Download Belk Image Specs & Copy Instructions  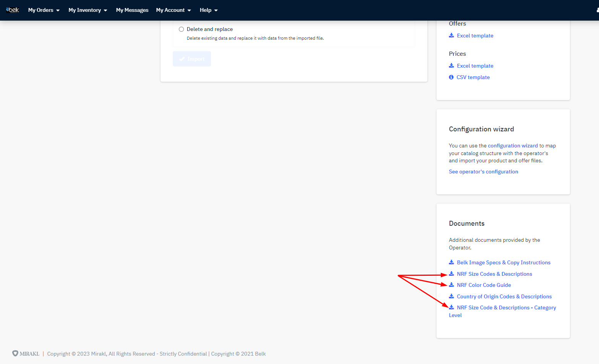pos(504,262)
